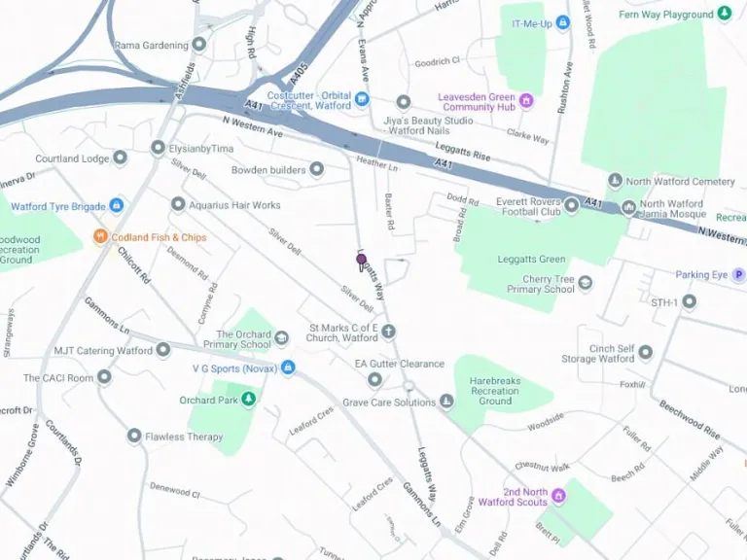The image size is (747, 560).
Task: Click the St Marks C of E Church icon
Action: 389,332
